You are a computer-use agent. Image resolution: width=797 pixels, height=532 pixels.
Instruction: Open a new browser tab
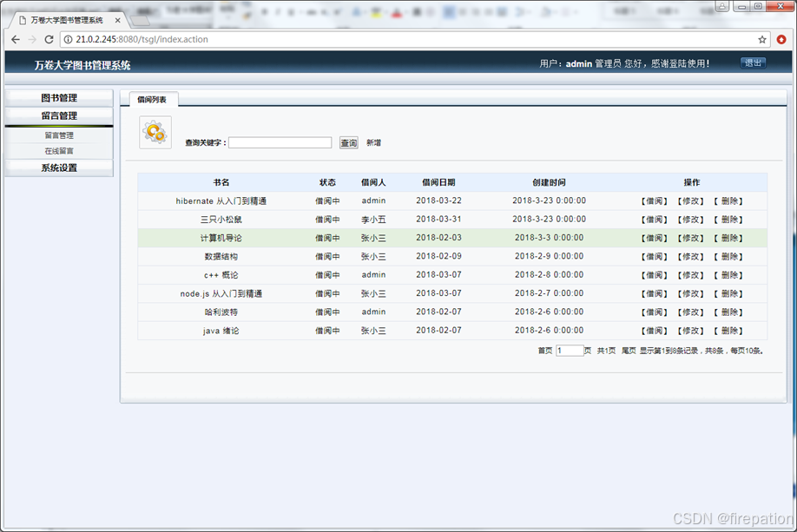(x=140, y=21)
